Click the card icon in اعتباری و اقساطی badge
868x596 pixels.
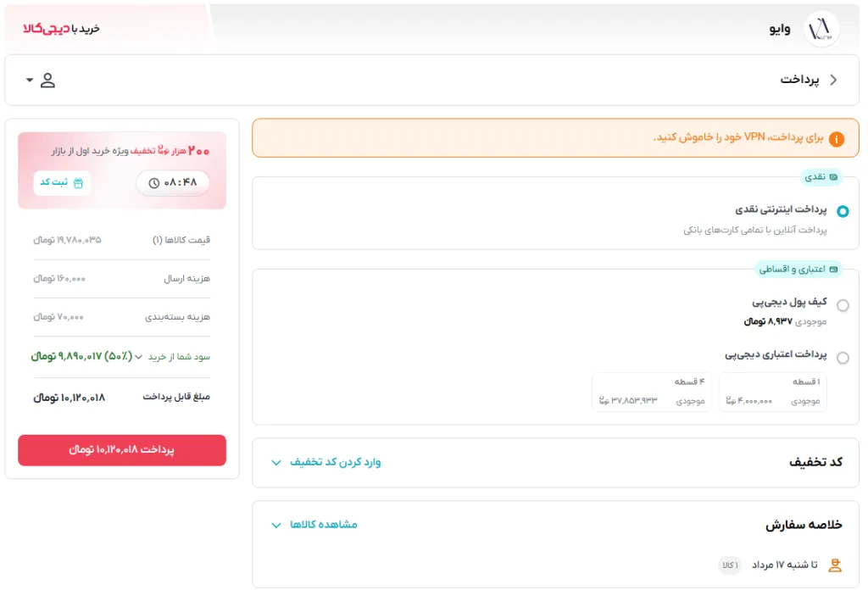[833, 270]
